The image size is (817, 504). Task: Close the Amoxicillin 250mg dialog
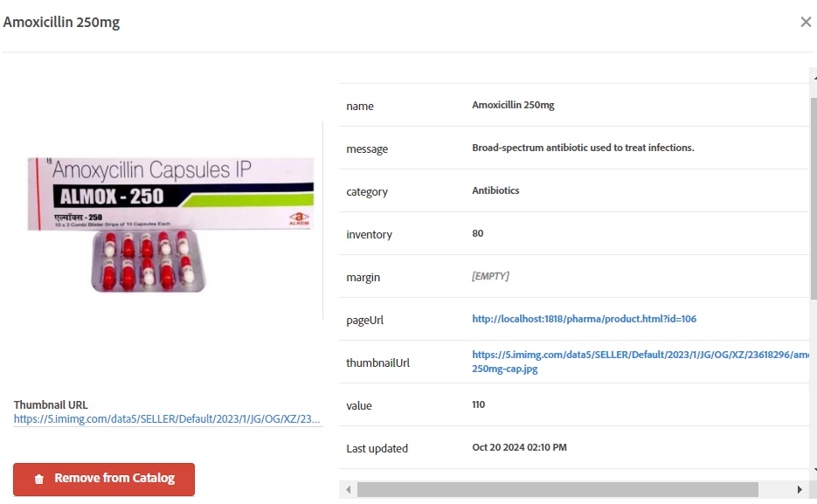(806, 22)
